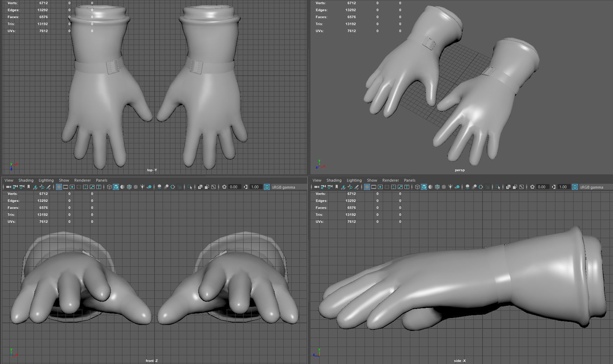The height and width of the screenshot is (364, 613).
Task: Click the 'persp' view label
Action: (x=459, y=170)
